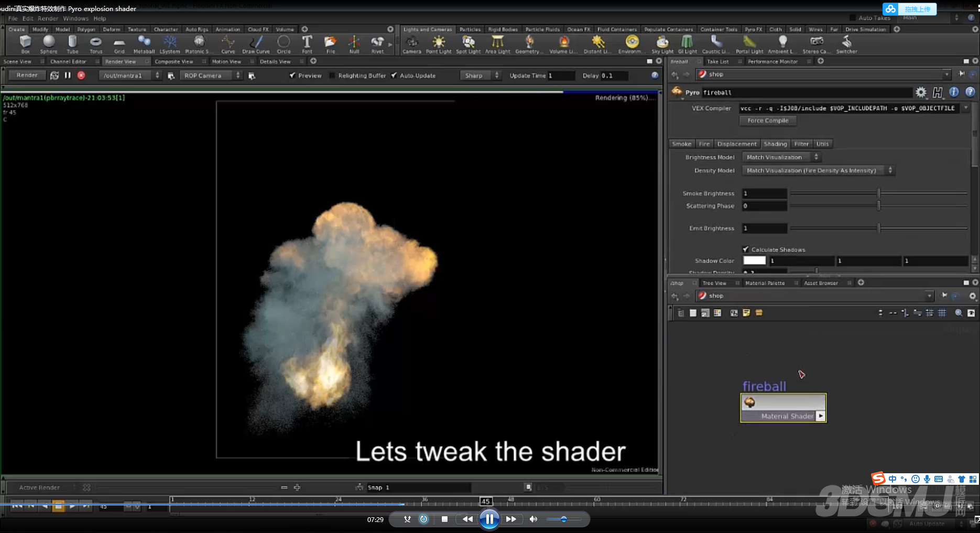
Task: Open the Sharp filter dropdown
Action: click(481, 75)
